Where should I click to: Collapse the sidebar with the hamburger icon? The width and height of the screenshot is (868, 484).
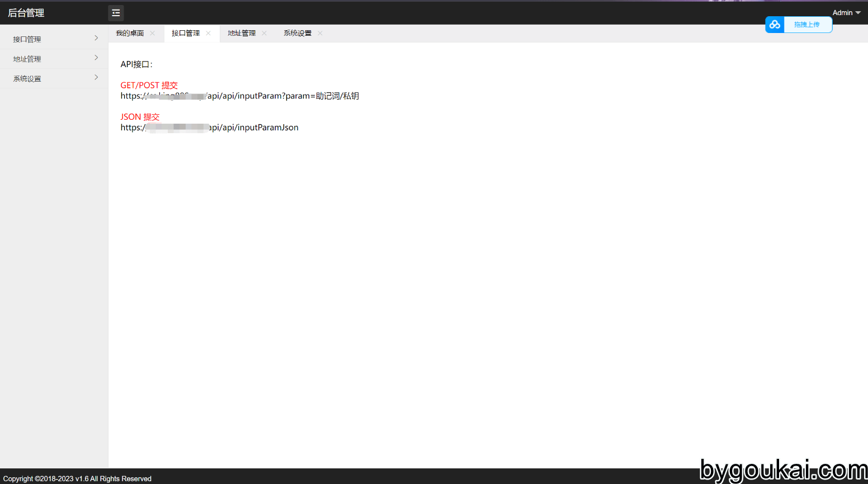[116, 13]
